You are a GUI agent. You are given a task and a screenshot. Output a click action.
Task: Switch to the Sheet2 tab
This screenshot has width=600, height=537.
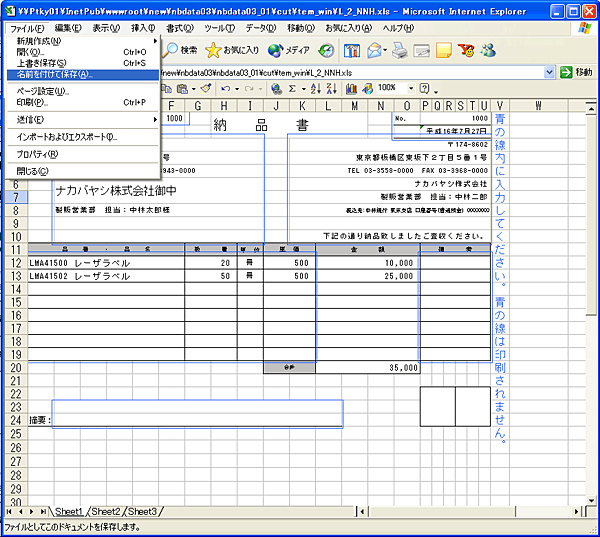coord(107,512)
